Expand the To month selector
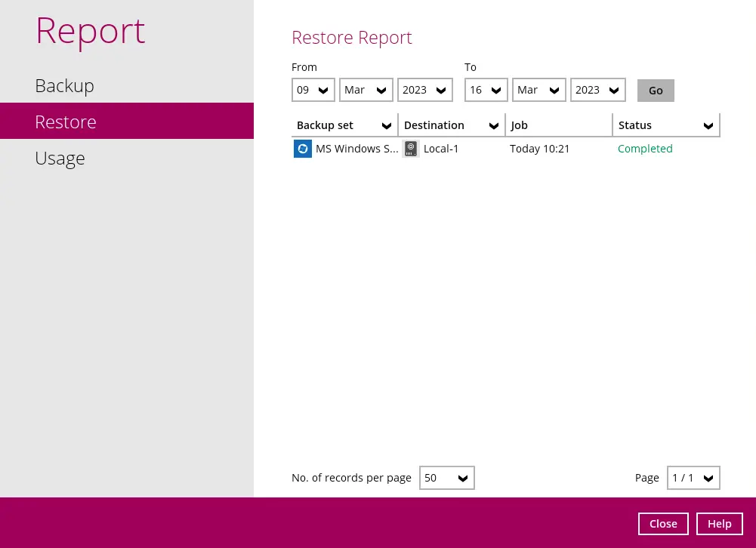756x548 pixels. (x=539, y=90)
